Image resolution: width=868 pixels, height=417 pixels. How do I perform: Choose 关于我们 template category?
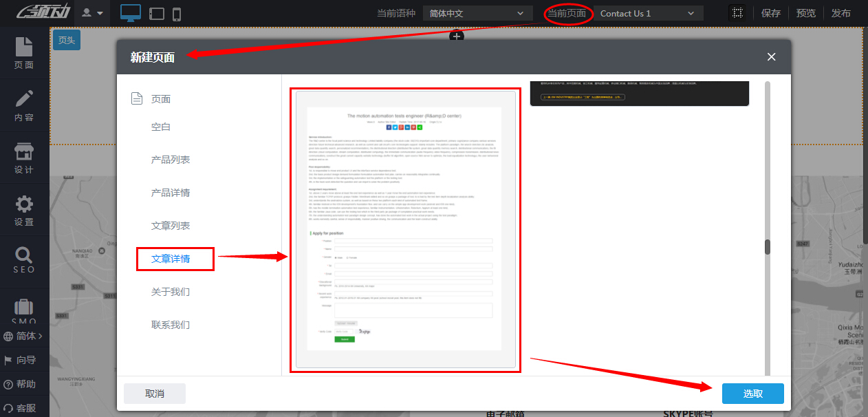(171, 292)
